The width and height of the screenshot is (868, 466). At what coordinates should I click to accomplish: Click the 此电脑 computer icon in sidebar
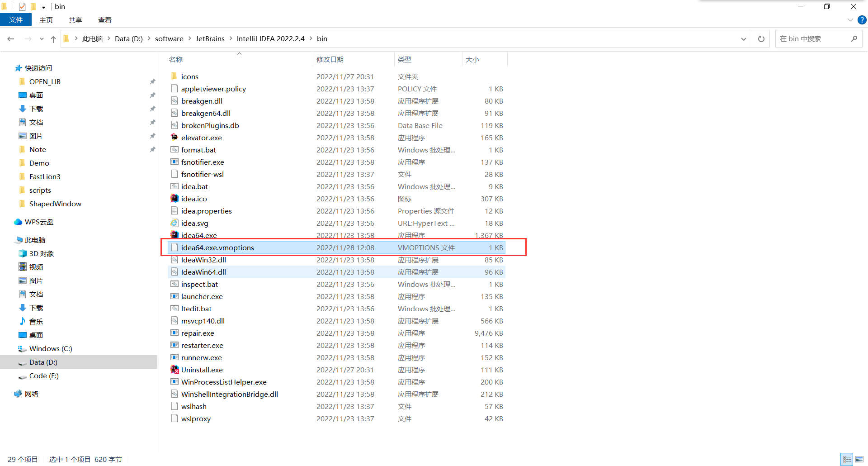(x=19, y=240)
